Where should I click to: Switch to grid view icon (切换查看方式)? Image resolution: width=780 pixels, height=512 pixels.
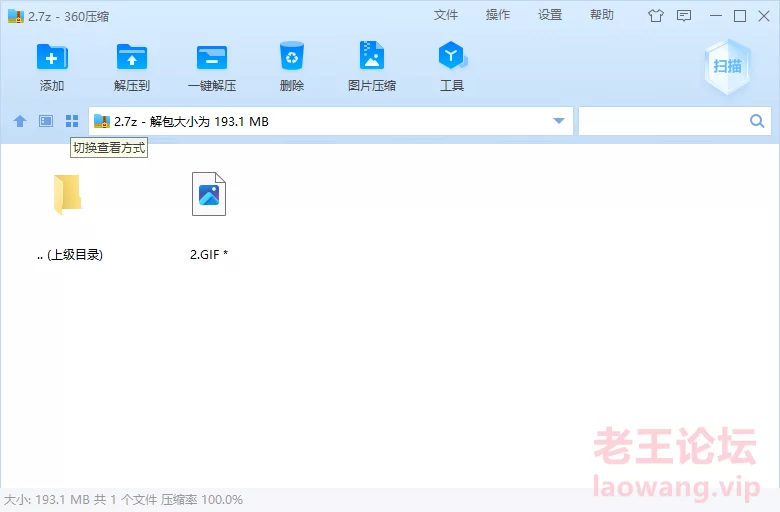tap(72, 121)
